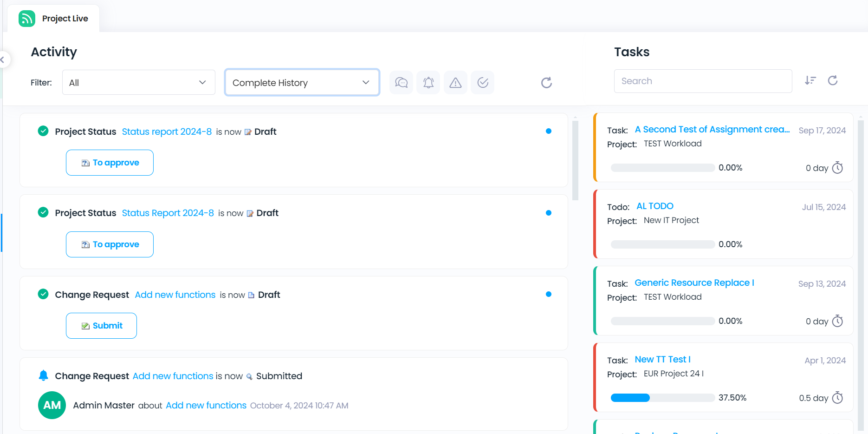Open the Filter dropdown set to All

[139, 82]
